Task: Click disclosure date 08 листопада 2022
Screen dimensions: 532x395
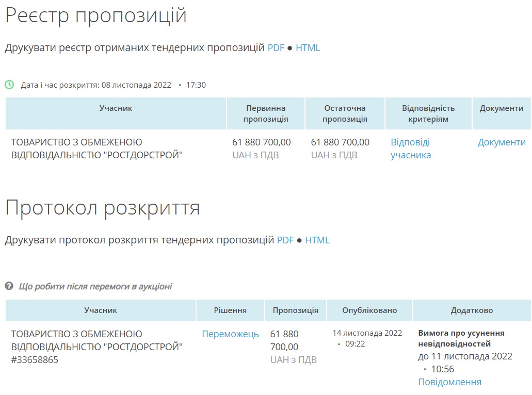Action: point(136,85)
